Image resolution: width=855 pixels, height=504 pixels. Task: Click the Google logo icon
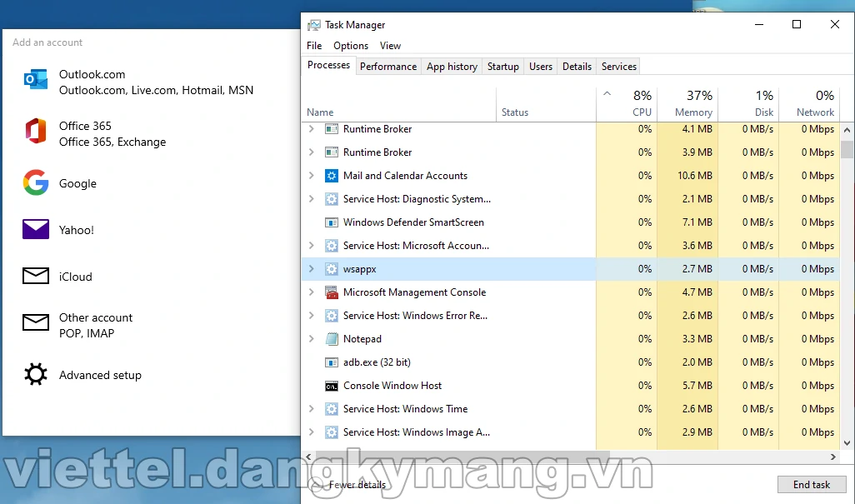36,182
